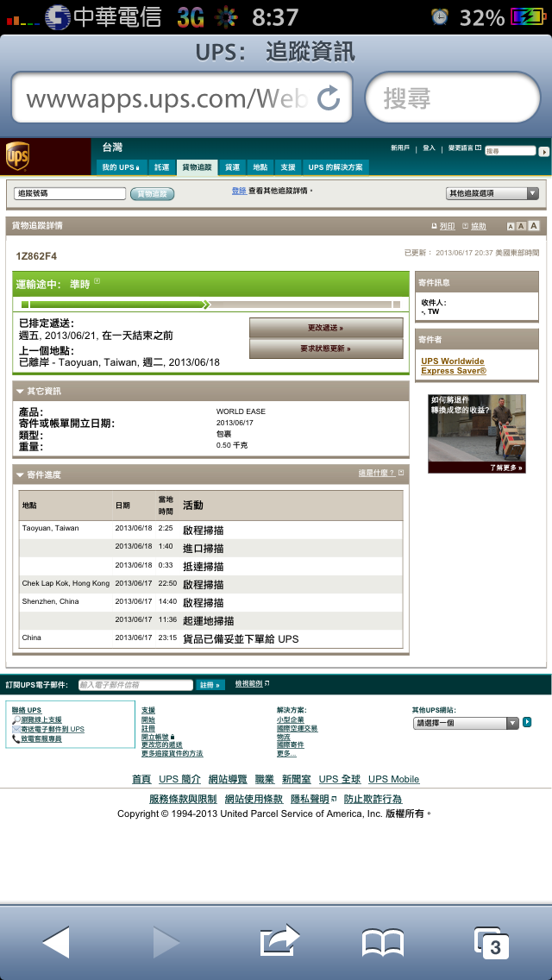This screenshot has height=980, width=552.
Task: Click the help icon next to 準時
Action: point(97,281)
